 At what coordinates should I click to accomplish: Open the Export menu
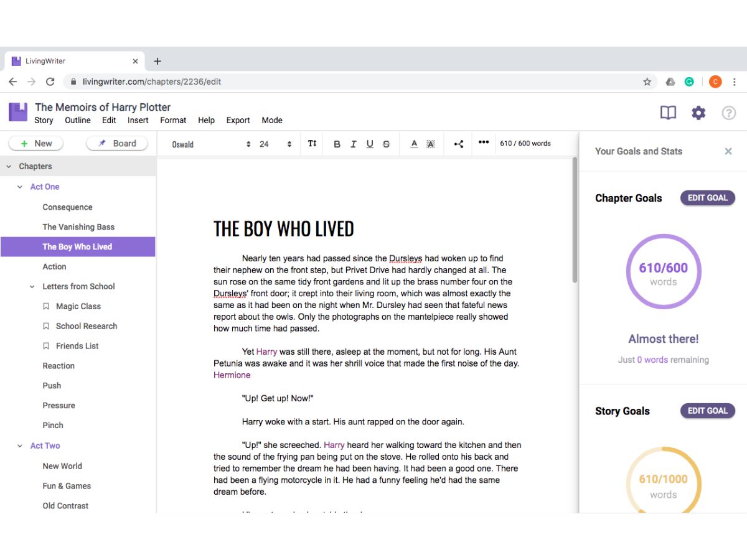(x=238, y=120)
